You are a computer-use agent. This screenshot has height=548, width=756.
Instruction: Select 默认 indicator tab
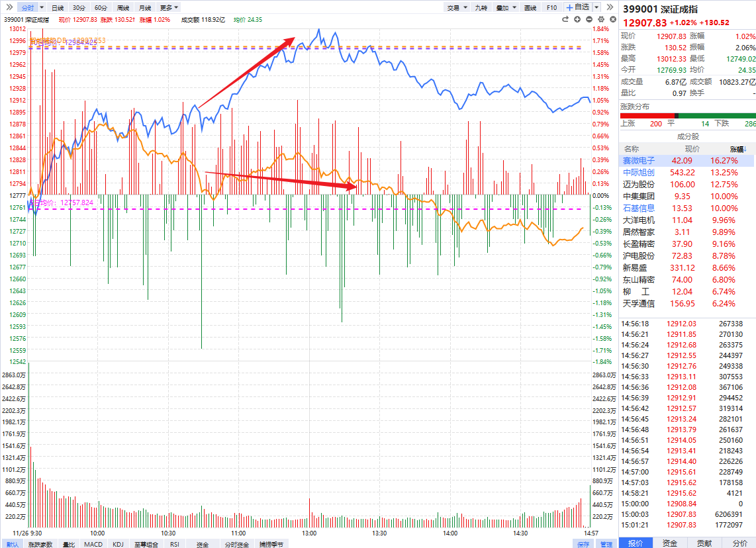[13, 544]
